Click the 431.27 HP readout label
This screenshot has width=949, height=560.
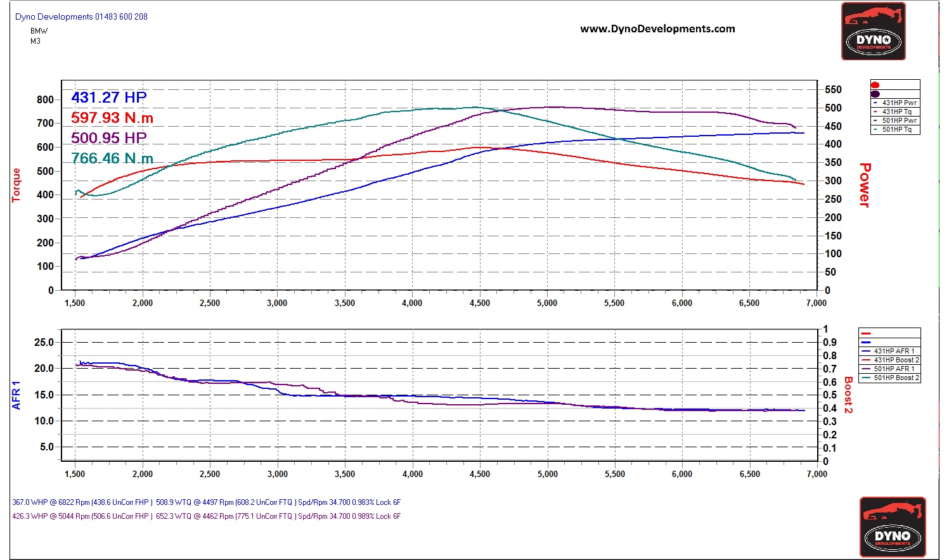[x=108, y=98]
